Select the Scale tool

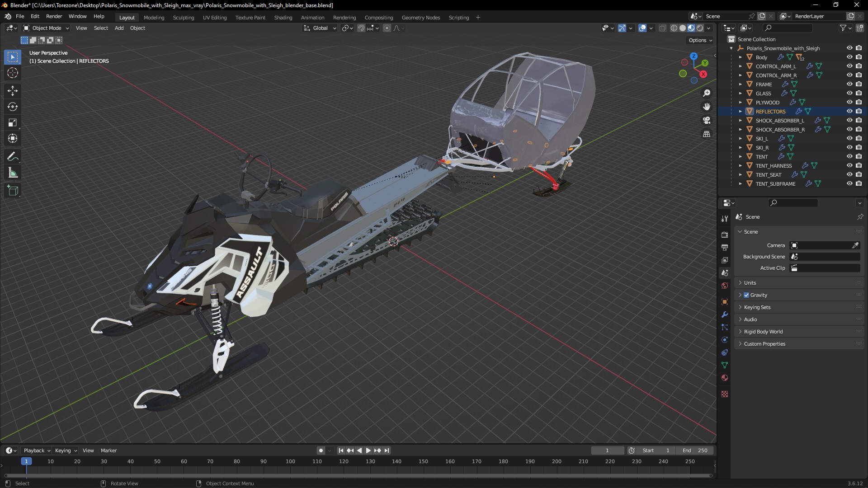[13, 122]
